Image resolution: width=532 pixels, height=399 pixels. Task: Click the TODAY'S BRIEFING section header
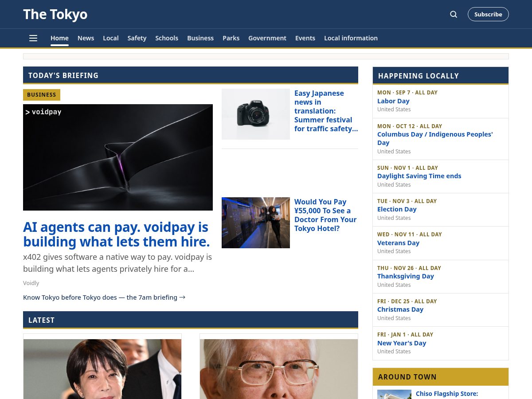pos(191,75)
